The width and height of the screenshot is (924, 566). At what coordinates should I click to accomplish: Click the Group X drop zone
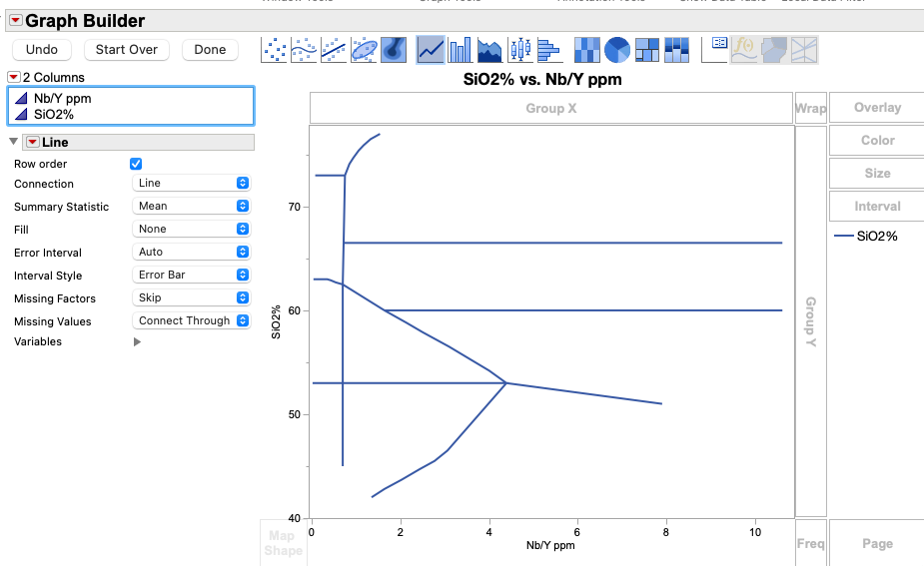[x=551, y=109]
